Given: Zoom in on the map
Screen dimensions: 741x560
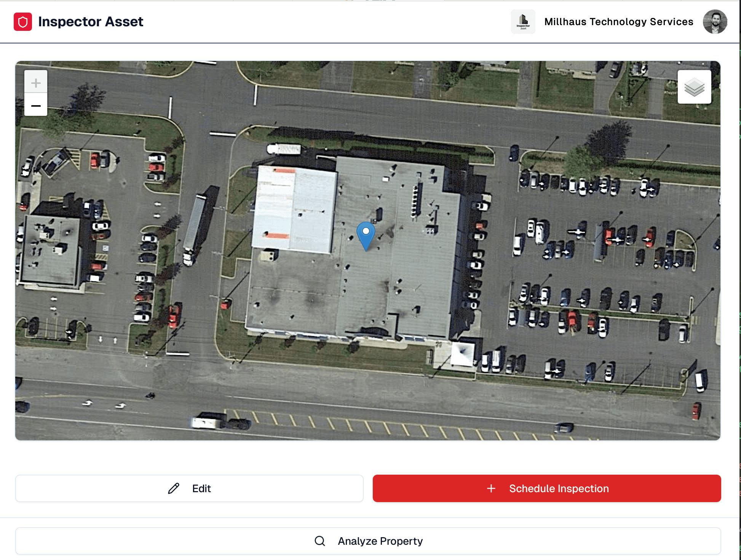Looking at the screenshot, I should 36,82.
